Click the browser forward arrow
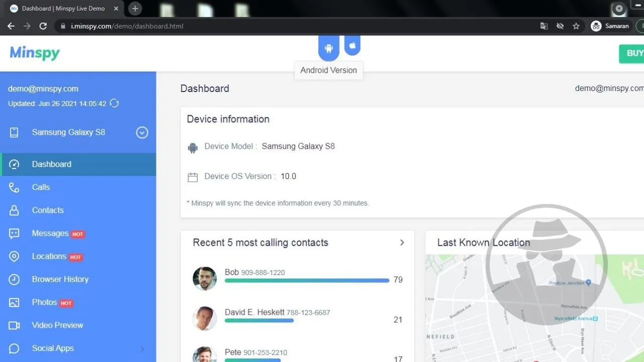 (x=27, y=26)
